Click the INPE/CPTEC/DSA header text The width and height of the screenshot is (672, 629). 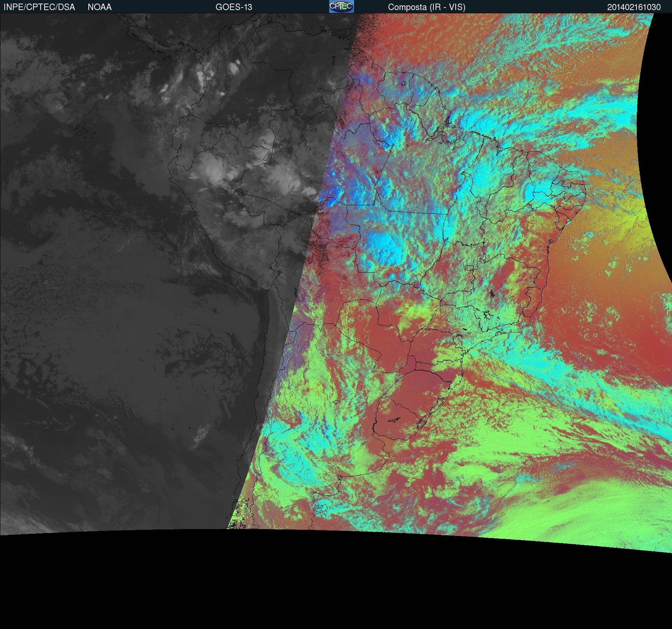tap(39, 7)
